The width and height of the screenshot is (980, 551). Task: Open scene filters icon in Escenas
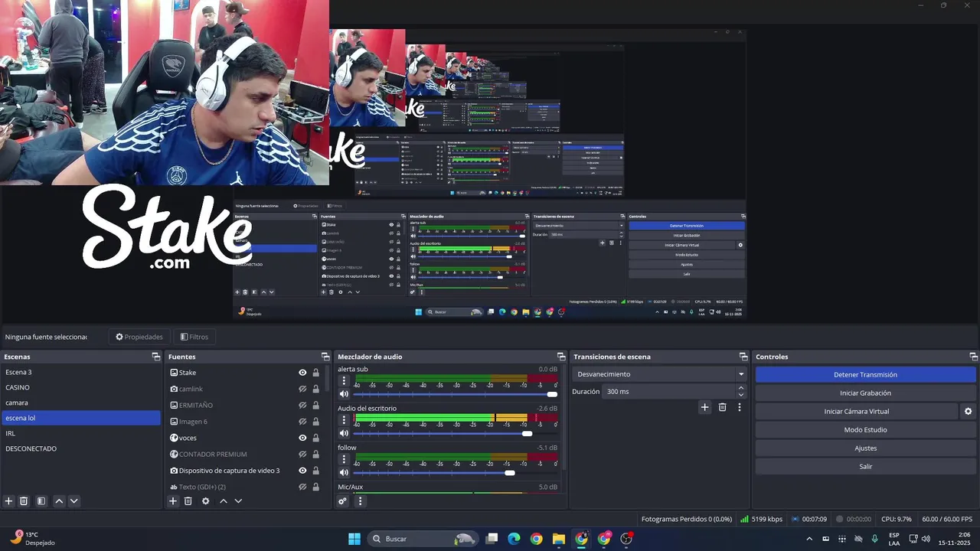pos(41,501)
